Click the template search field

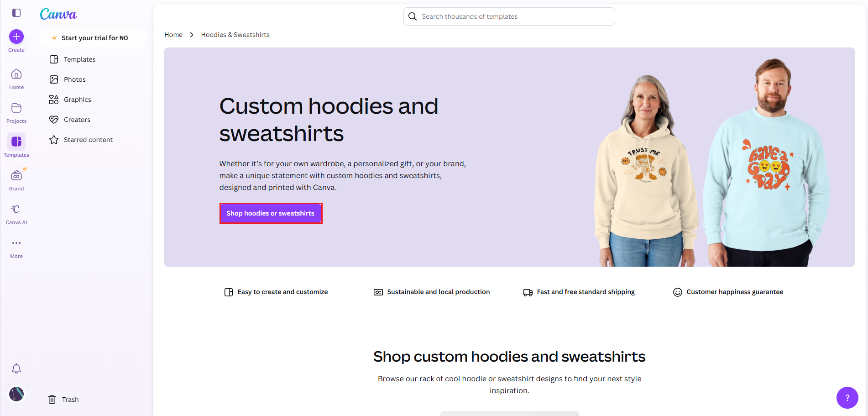(x=509, y=16)
